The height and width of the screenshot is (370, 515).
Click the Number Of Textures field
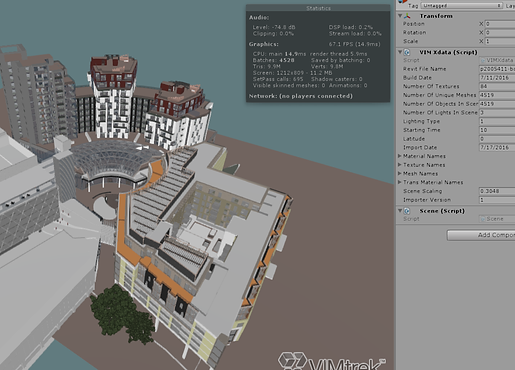[497, 86]
